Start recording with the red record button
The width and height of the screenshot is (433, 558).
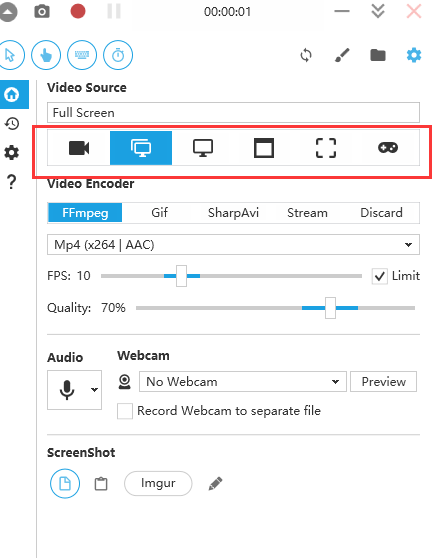78,11
